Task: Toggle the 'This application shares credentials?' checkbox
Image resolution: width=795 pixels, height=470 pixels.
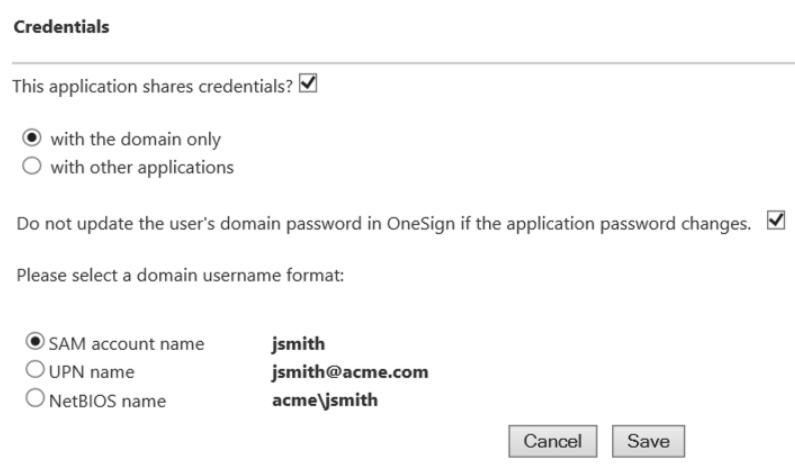Action: coord(308,88)
